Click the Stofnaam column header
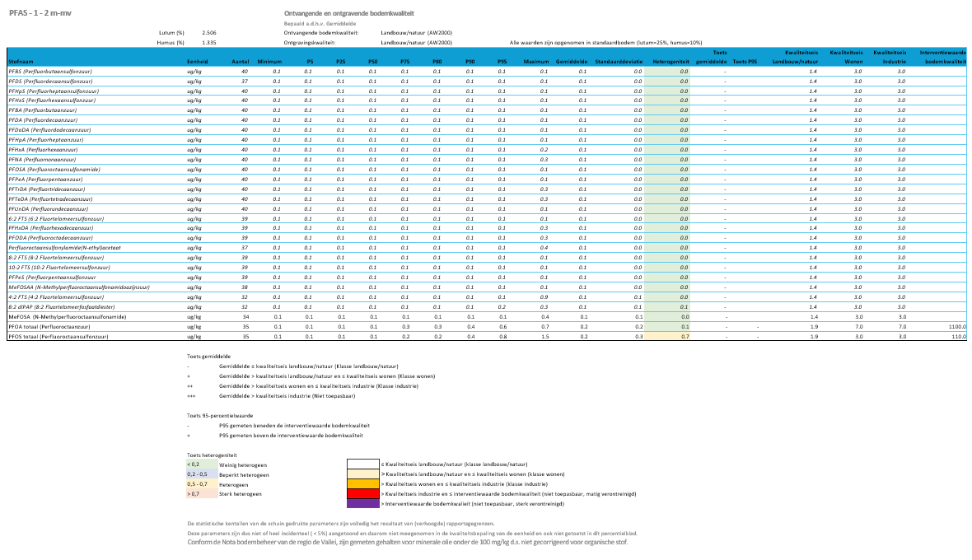This screenshot has height=560, width=972. click(x=21, y=62)
